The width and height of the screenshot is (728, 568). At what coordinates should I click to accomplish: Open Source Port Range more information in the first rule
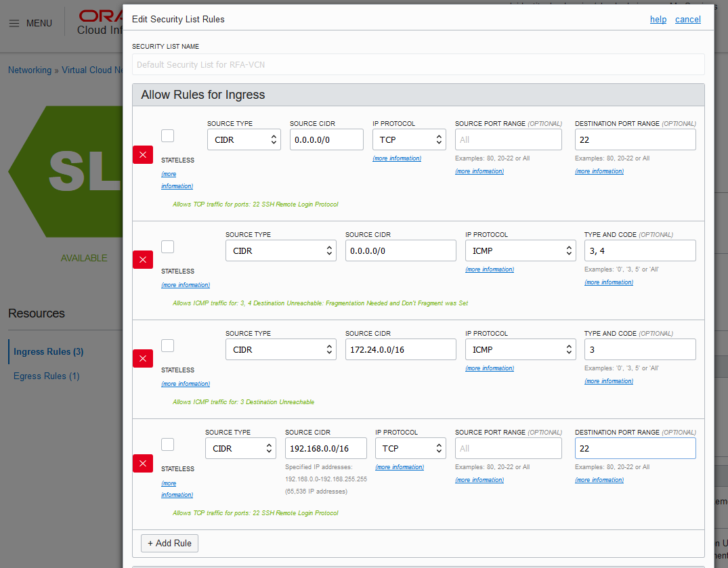click(x=479, y=171)
